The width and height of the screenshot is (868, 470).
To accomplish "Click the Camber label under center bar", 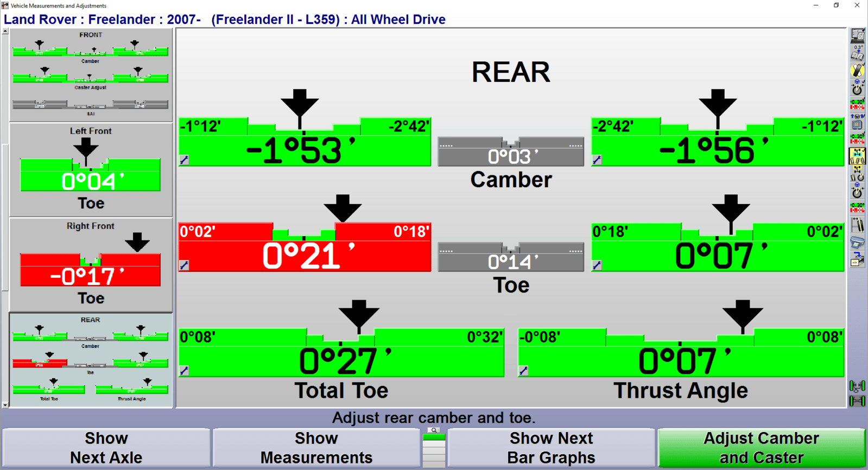I will click(511, 180).
